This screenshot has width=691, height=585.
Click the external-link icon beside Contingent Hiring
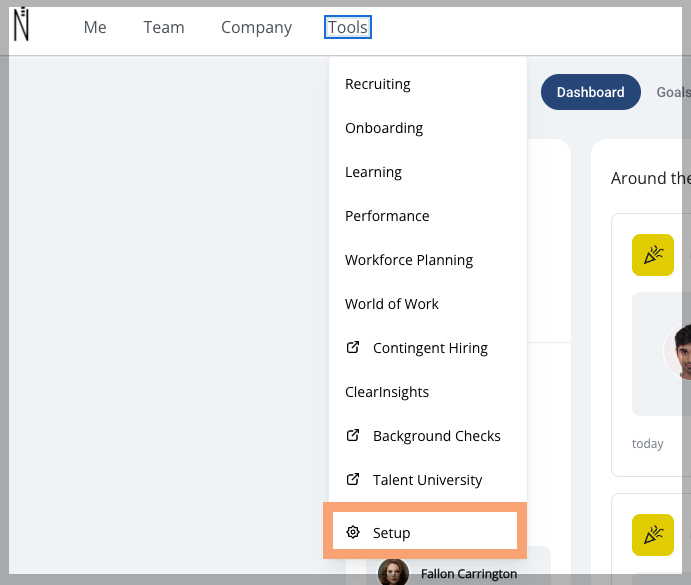coord(352,348)
